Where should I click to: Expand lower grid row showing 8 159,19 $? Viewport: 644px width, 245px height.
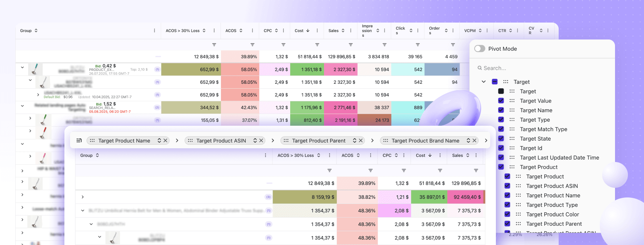[83, 197]
